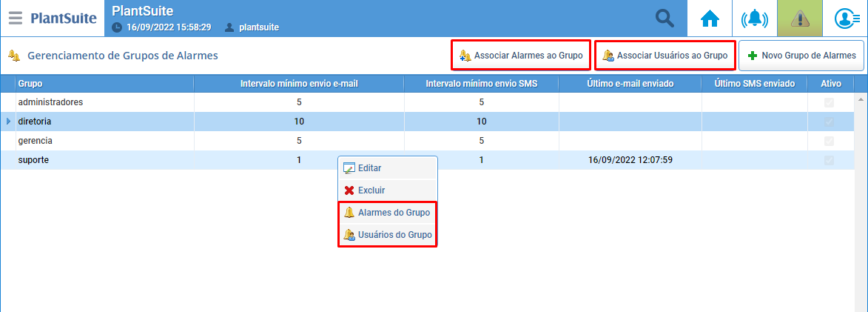Choose Editar from the context menu
This screenshot has height=312, width=868.
[x=388, y=168]
